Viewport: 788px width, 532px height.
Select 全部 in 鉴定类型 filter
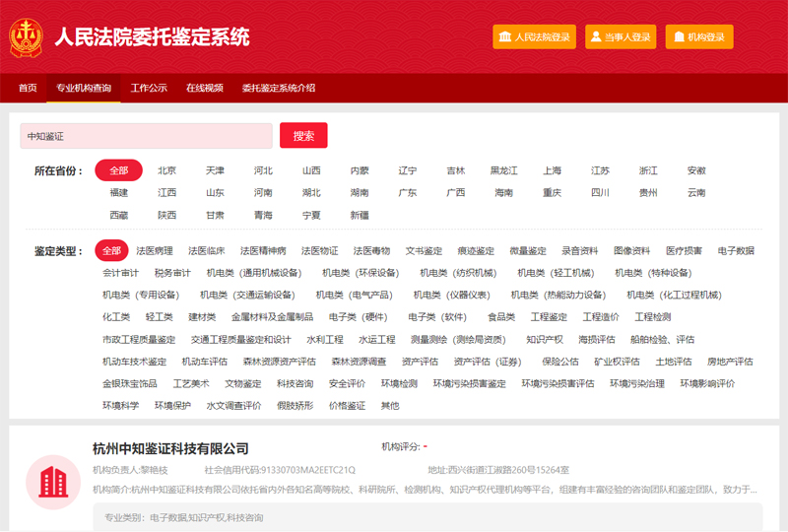coord(111,250)
